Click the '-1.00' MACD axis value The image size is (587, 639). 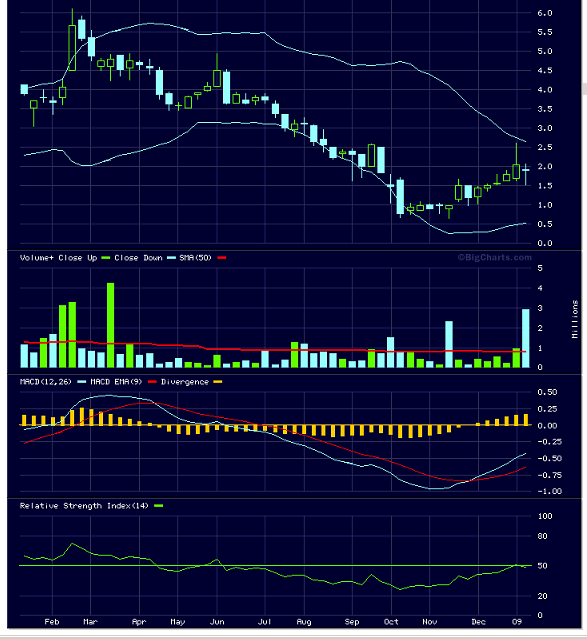(x=549, y=491)
